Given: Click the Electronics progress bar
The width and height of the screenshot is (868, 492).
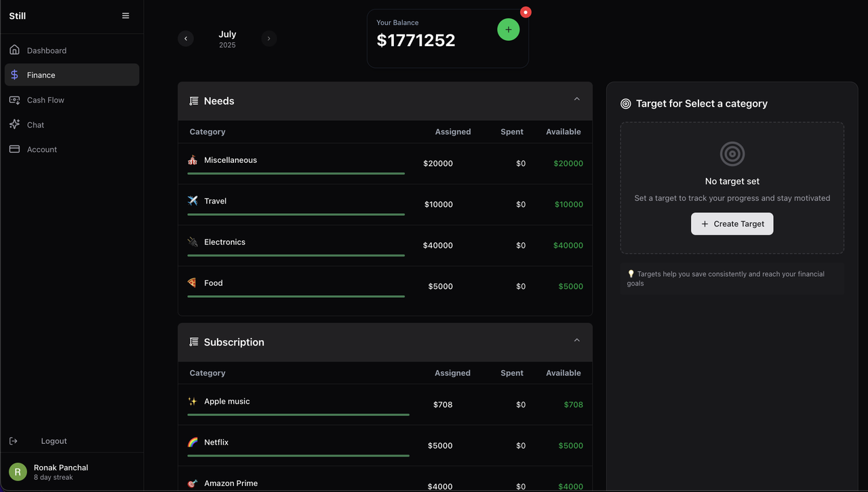Looking at the screenshot, I should (x=296, y=255).
